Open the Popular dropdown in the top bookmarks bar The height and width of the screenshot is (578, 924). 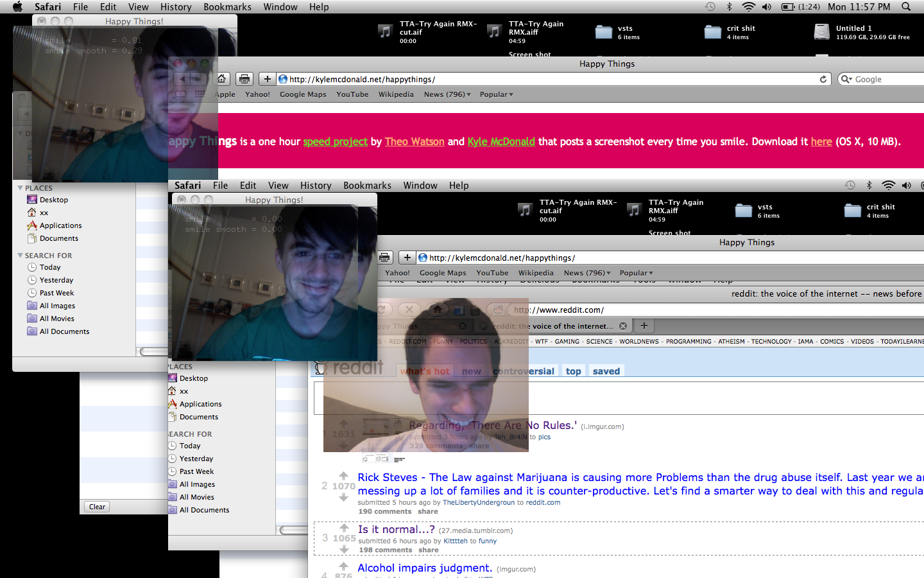(x=496, y=94)
